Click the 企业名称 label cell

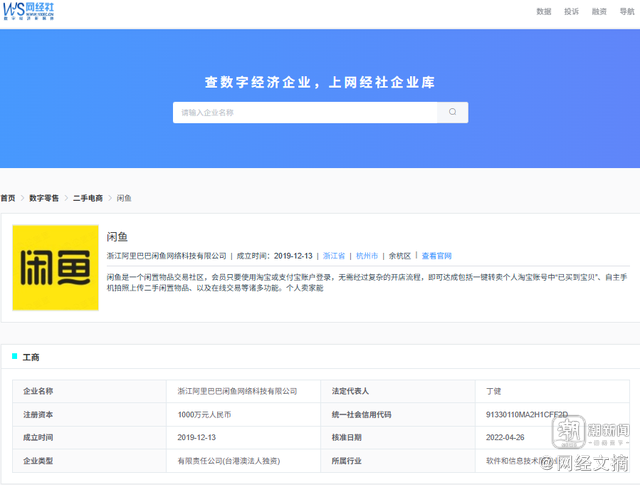[x=89, y=391]
